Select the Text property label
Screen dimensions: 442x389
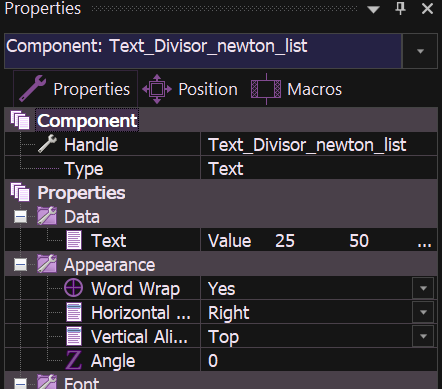pos(109,240)
